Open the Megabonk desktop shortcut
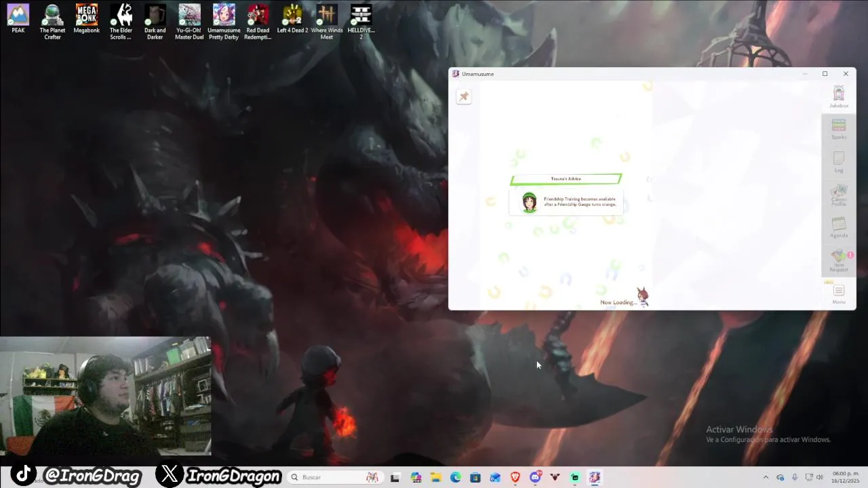 86,19
